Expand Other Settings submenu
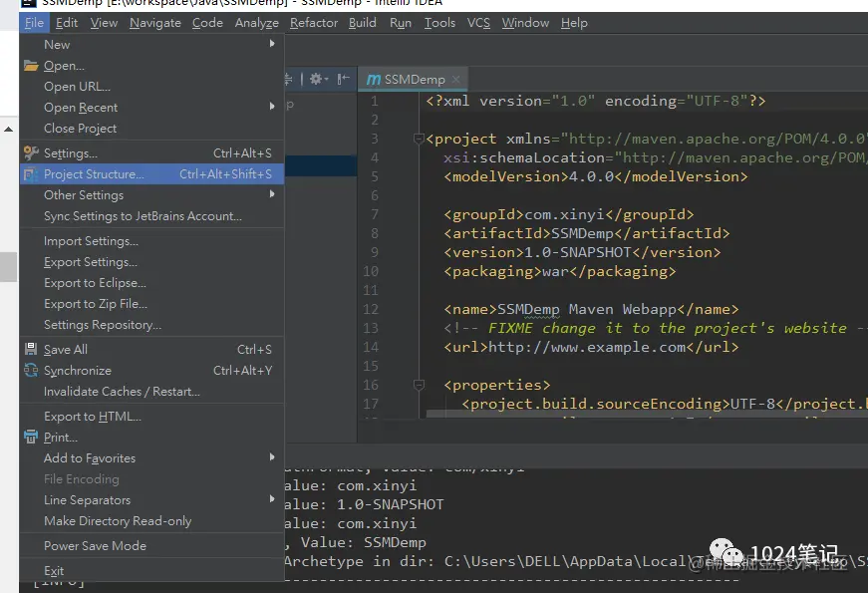 pos(151,195)
